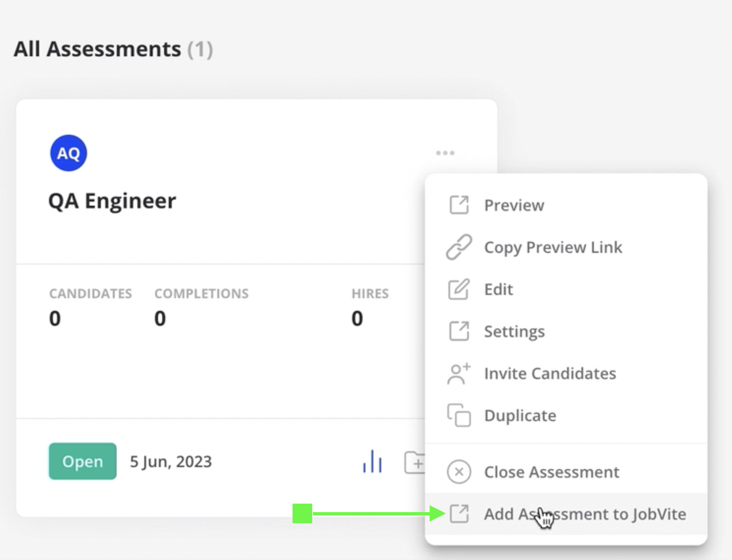
Task: Open the QA Engineer assessment title
Action: click(x=112, y=201)
